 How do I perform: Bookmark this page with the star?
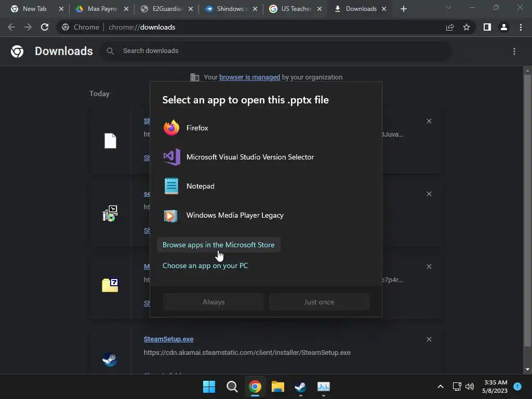(x=467, y=27)
